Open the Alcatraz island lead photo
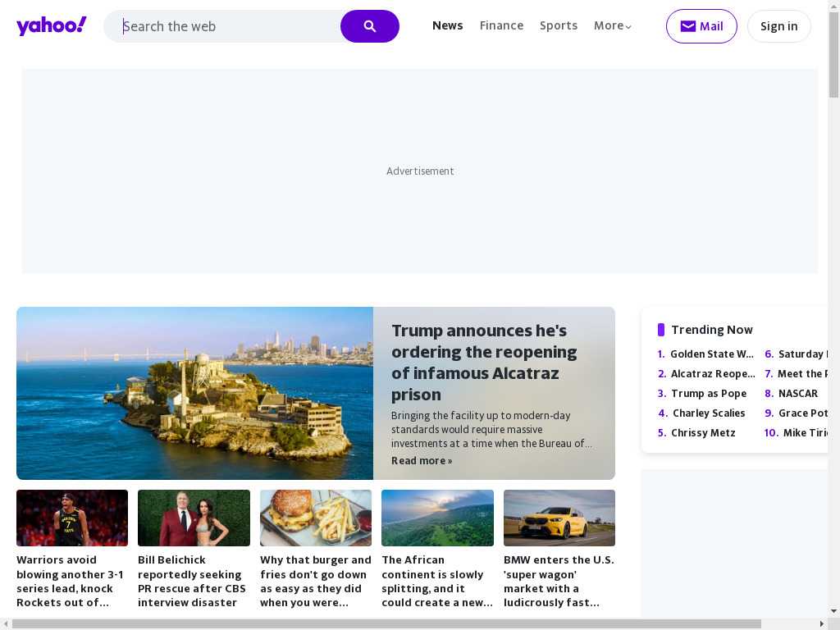This screenshot has height=630, width=840. click(195, 393)
